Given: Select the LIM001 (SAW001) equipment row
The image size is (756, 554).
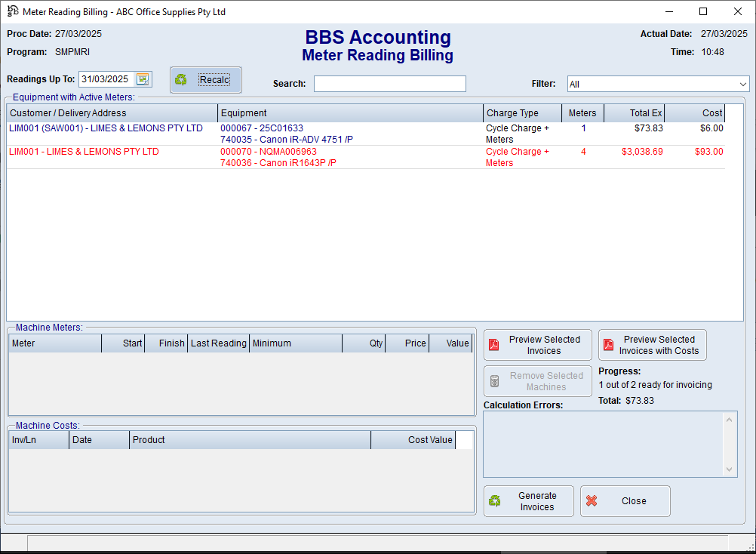Looking at the screenshot, I should click(106, 128).
